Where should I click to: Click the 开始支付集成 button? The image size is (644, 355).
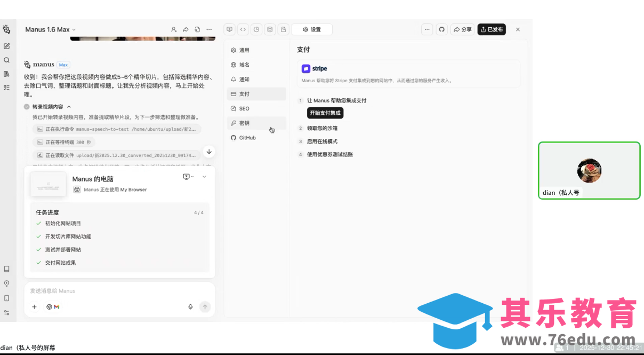point(325,113)
